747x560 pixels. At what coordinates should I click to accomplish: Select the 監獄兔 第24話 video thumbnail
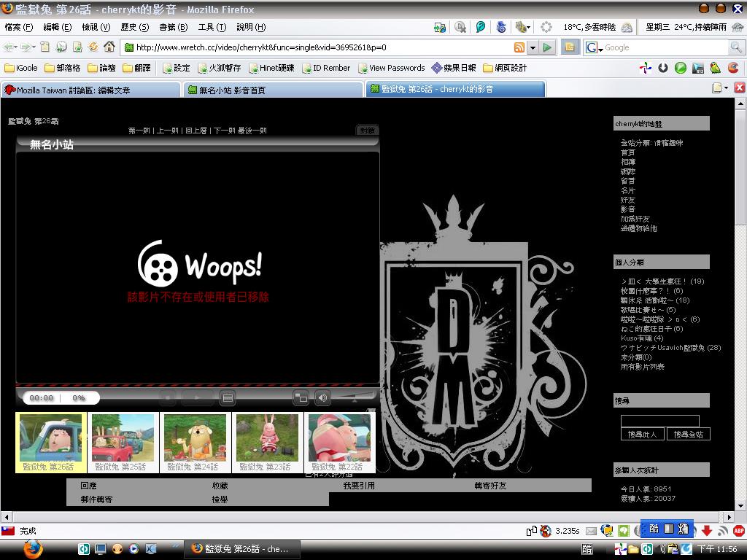(194, 442)
